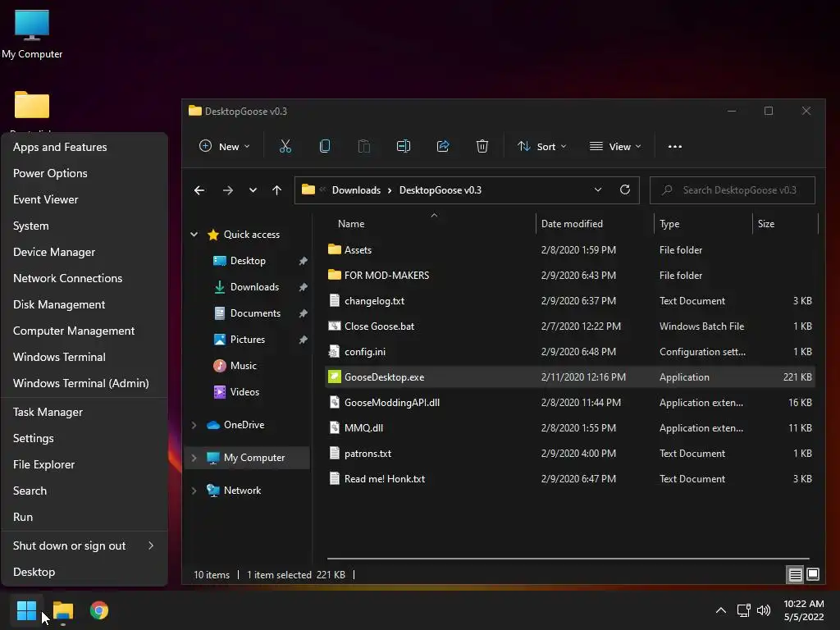This screenshot has width=840, height=630.
Task: Open the See more three-dots menu
Action: point(675,146)
